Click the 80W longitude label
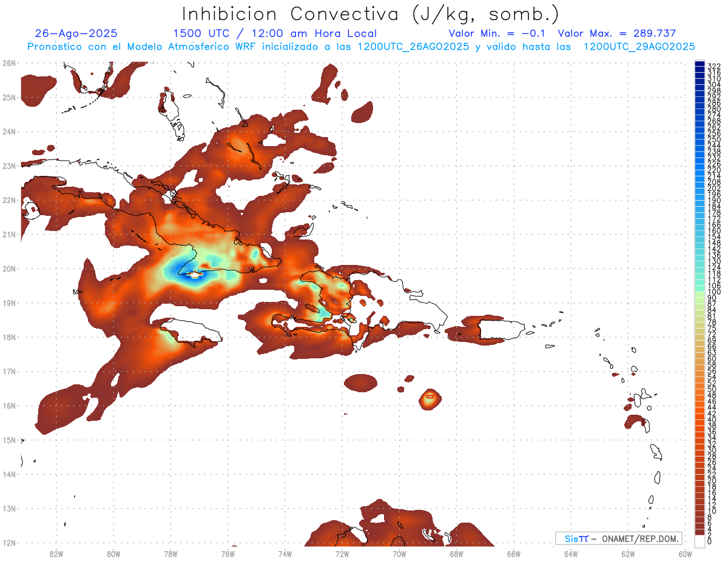 coord(113,554)
